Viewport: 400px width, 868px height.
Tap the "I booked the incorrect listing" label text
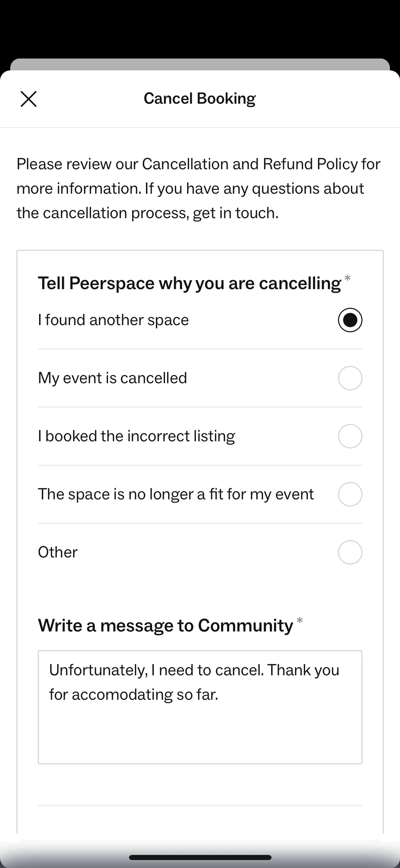click(136, 436)
